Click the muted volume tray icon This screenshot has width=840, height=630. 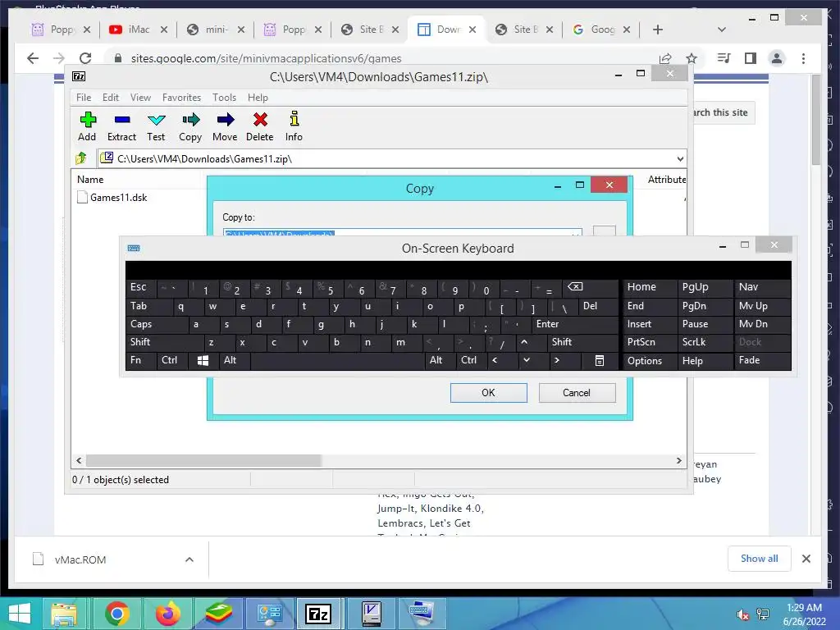coord(742,614)
